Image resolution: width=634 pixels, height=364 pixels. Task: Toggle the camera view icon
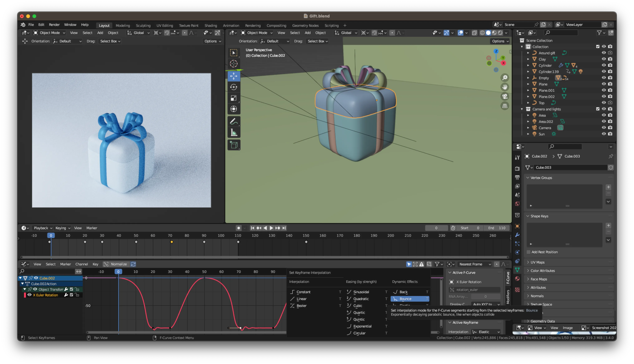505,97
